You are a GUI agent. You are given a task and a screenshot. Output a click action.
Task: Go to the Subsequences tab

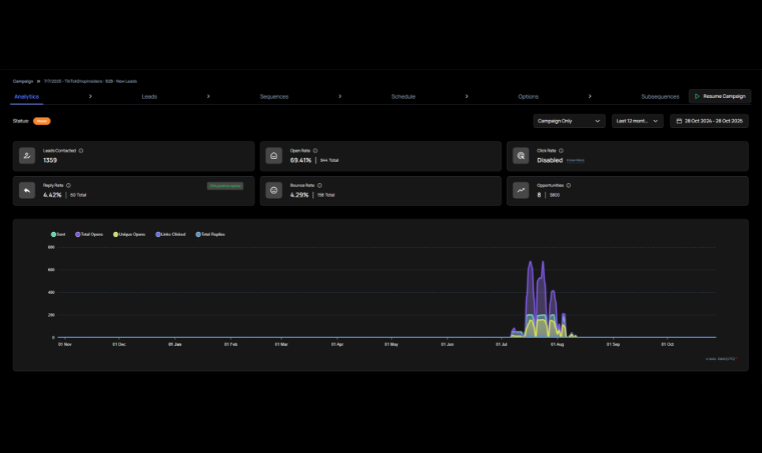[x=660, y=97]
